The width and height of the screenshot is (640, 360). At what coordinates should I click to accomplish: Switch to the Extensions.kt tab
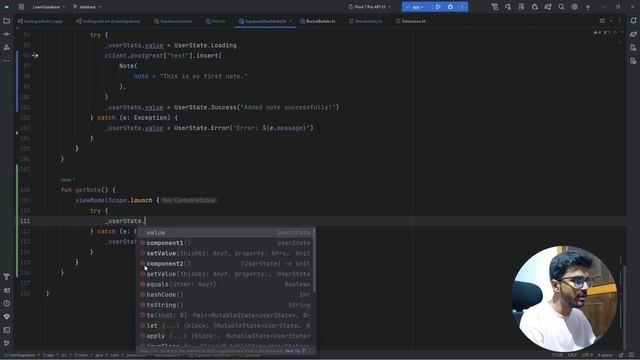tap(411, 21)
